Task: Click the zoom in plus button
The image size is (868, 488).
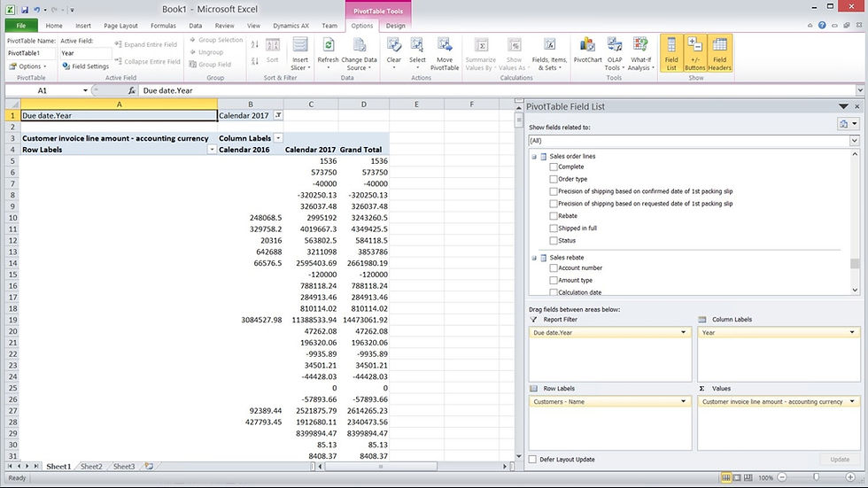Action: [x=850, y=477]
